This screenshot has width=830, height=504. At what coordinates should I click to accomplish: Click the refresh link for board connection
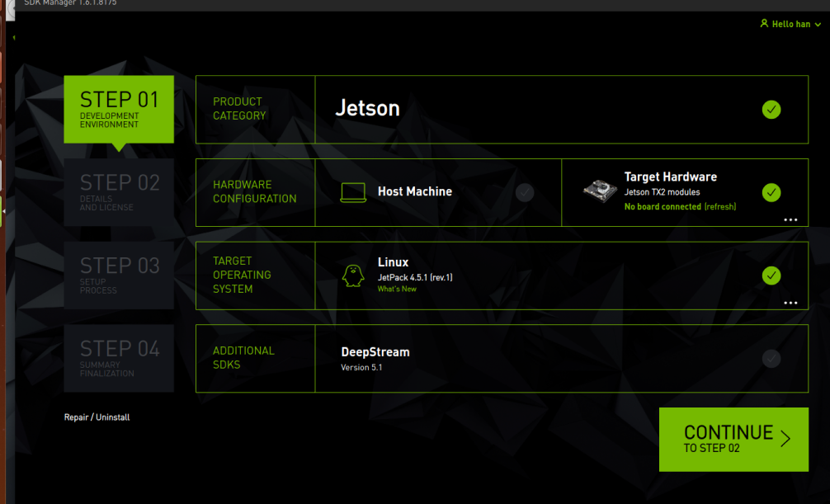(720, 206)
